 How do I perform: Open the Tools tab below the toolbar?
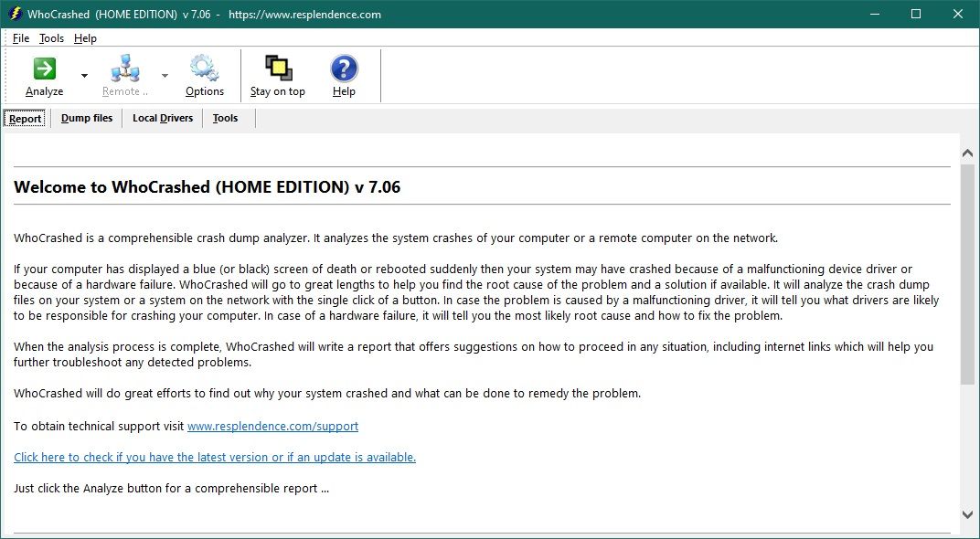point(224,118)
